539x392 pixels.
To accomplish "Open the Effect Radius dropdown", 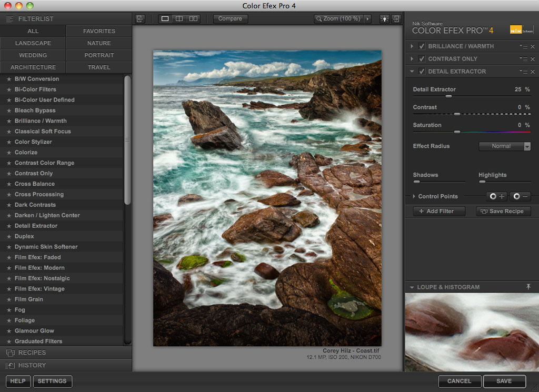I will [504, 146].
